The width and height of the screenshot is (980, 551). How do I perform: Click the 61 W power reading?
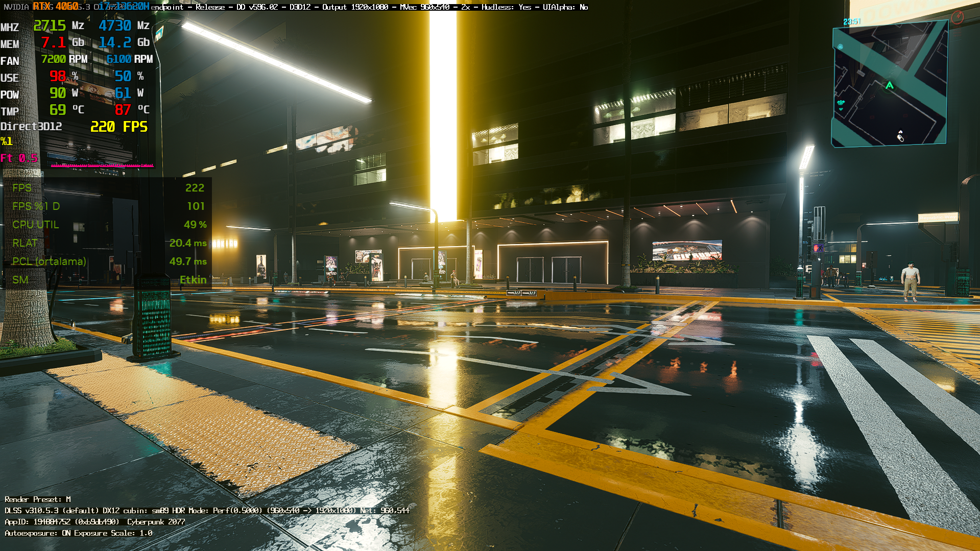129,93
